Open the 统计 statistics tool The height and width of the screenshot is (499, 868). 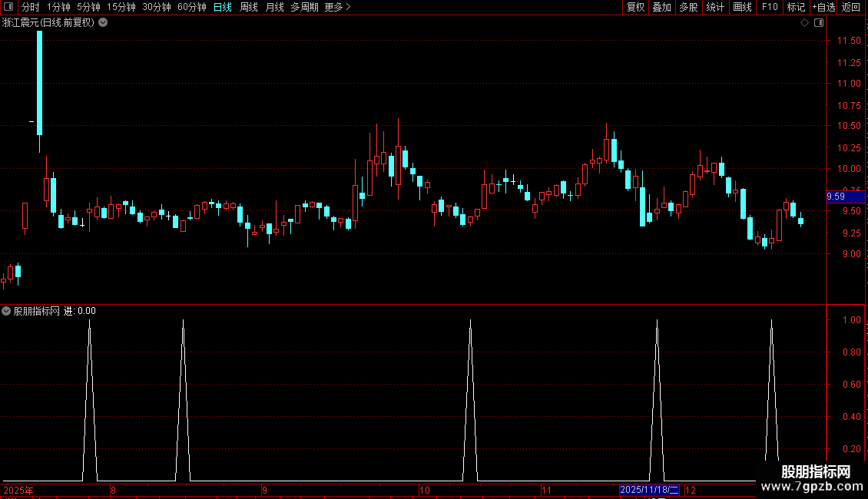coord(715,7)
